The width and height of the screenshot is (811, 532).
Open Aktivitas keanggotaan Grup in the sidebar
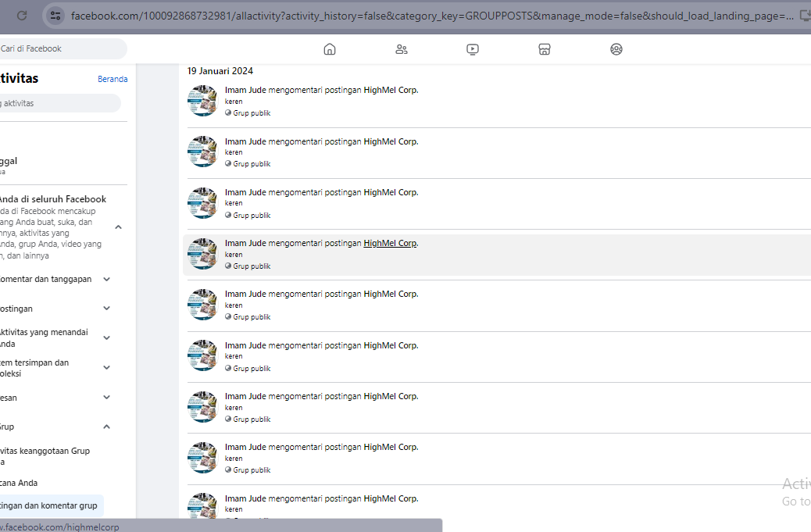[x=45, y=456]
